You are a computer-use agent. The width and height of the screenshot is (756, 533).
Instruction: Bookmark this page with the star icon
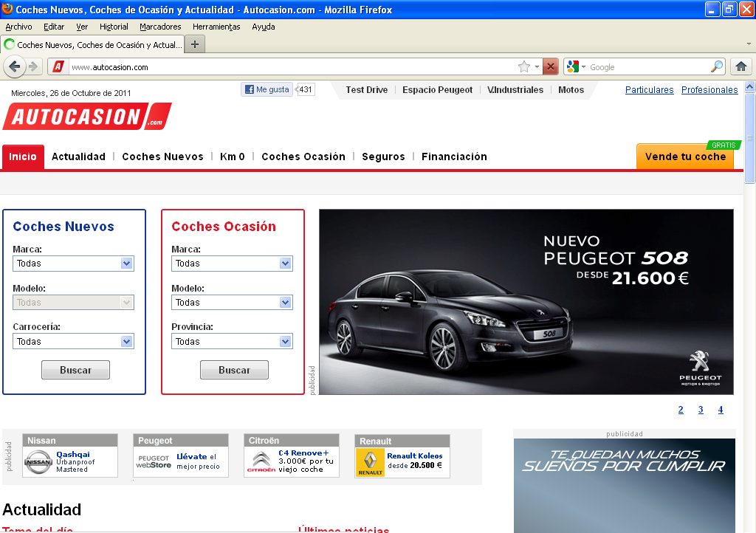(524, 66)
